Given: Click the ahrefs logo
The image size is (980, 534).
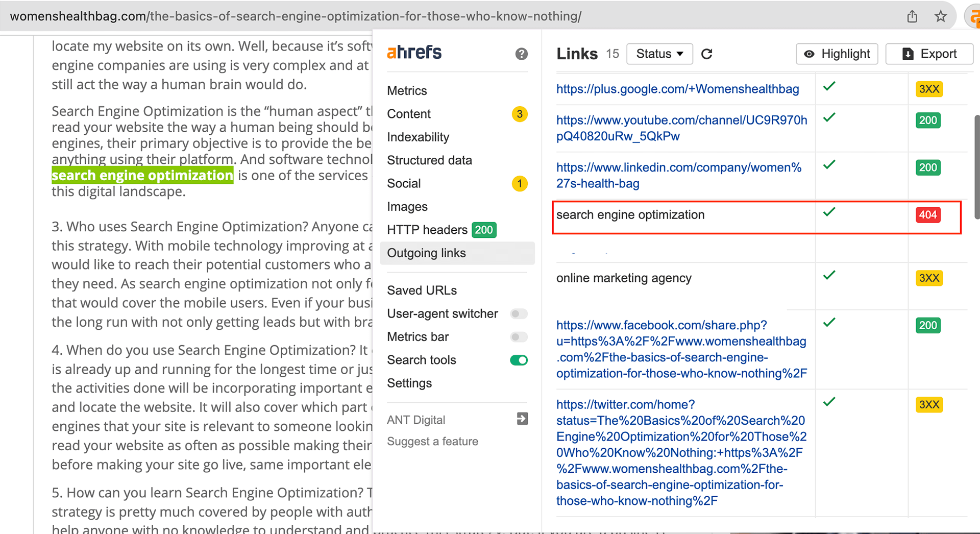Looking at the screenshot, I should 414,52.
